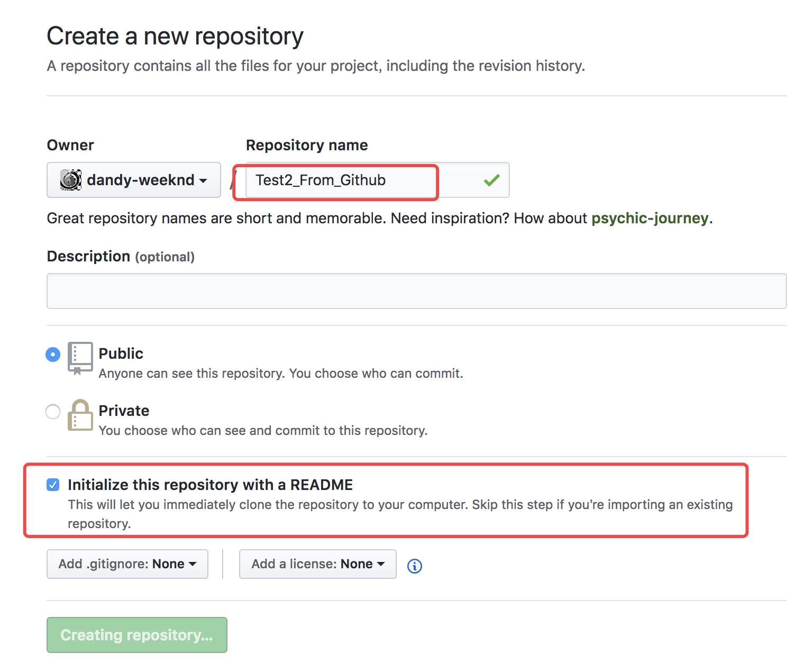Viewport: 804px width, 672px height.
Task: Uncheck Initialize this repository with a README
Action: (53, 485)
